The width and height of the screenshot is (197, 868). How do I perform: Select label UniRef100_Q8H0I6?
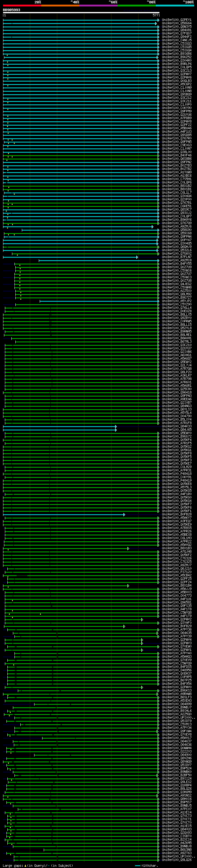point(177,799)
